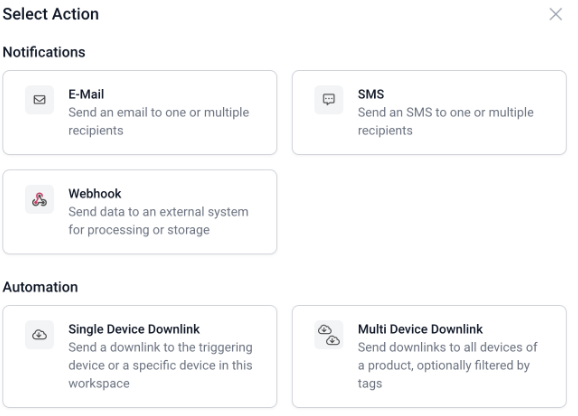Click the E-Mail envelope icon
Screen dimensions: 578x416
(39, 100)
